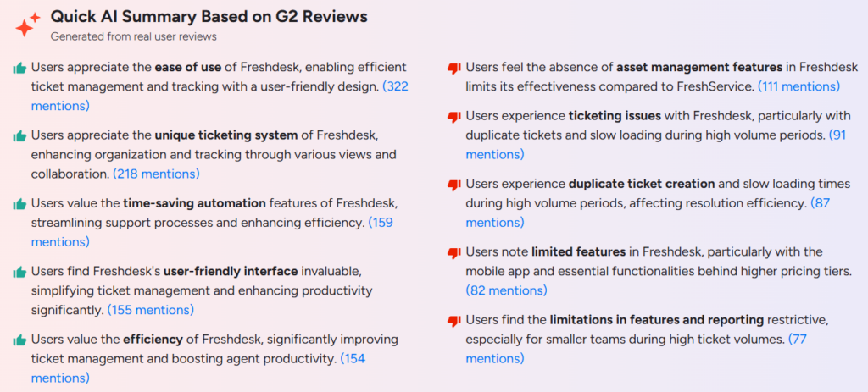Click thumbs-down icon beside limited features
868x392 pixels.
pyautogui.click(x=454, y=253)
